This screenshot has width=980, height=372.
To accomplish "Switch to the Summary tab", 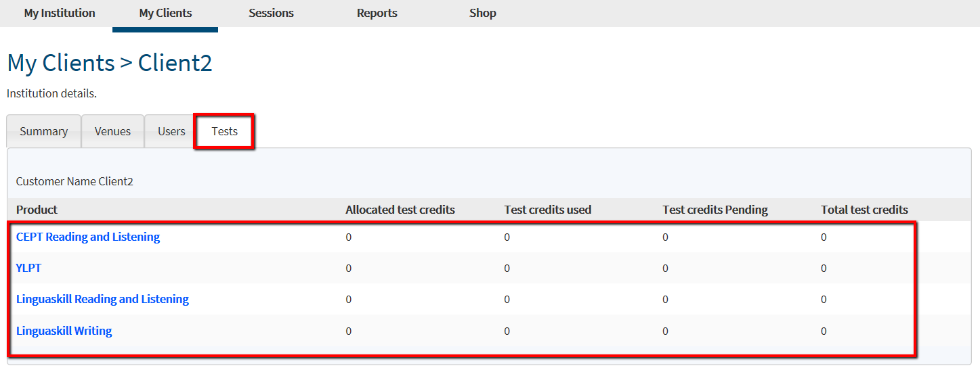I will click(43, 131).
